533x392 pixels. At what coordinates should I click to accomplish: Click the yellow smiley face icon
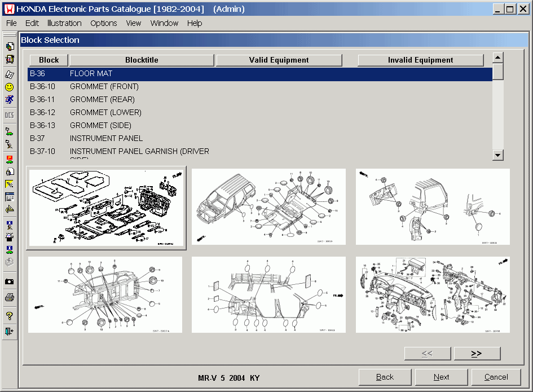pos(10,87)
